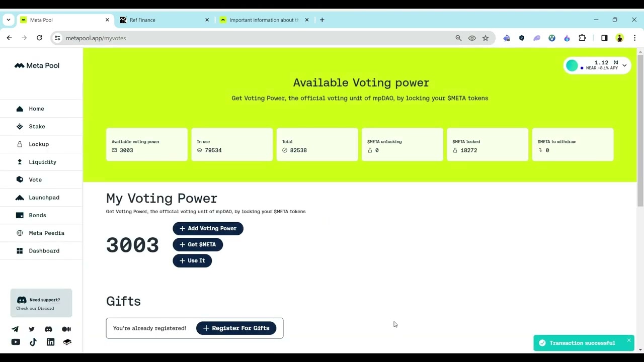
Task: Click the browser forward arrow
Action: 24,38
